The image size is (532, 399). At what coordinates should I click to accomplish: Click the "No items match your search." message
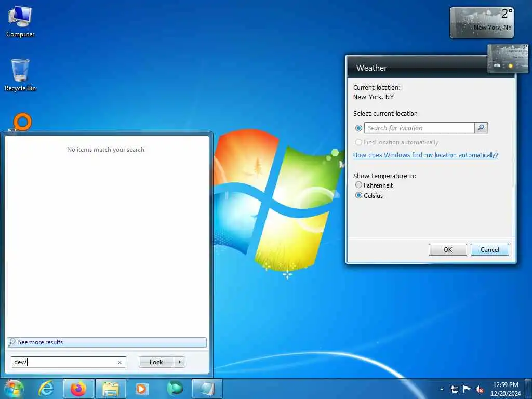106,149
